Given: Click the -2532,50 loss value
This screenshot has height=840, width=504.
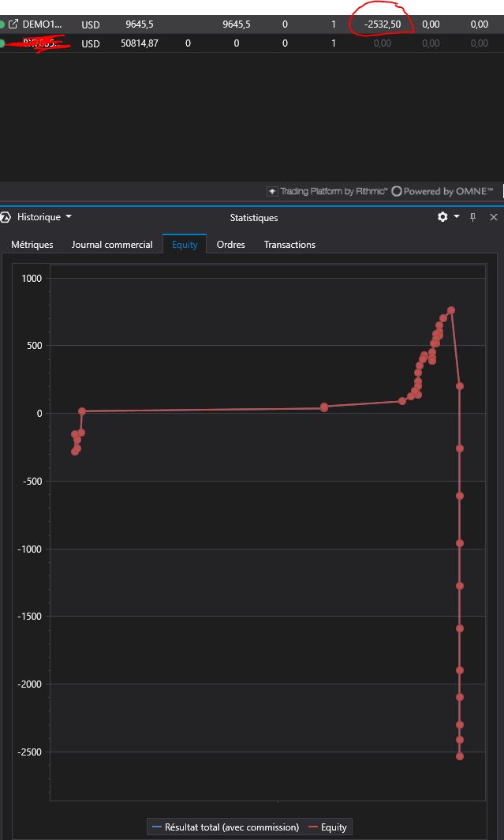Looking at the screenshot, I should pyautogui.click(x=383, y=24).
